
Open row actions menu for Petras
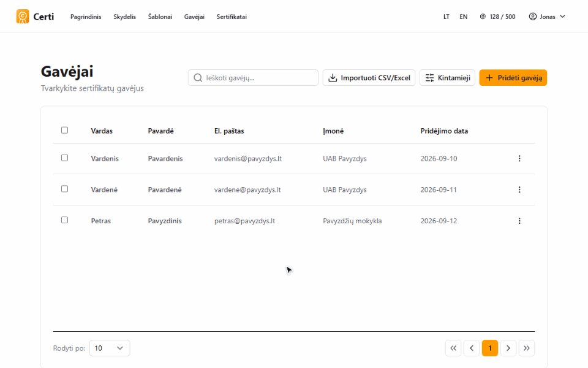(519, 221)
